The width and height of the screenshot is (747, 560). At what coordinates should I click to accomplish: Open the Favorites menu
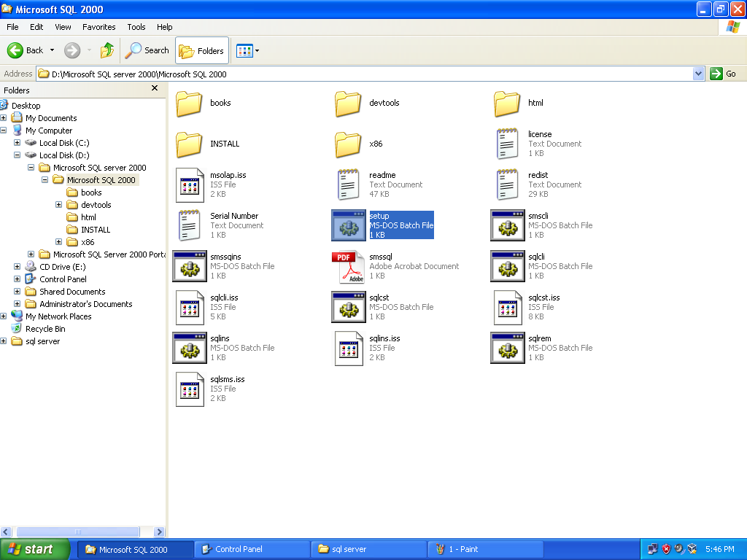99,27
